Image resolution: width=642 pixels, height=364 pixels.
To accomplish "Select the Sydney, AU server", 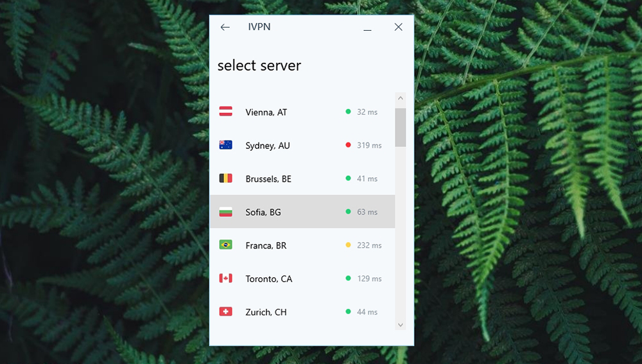I will click(302, 145).
